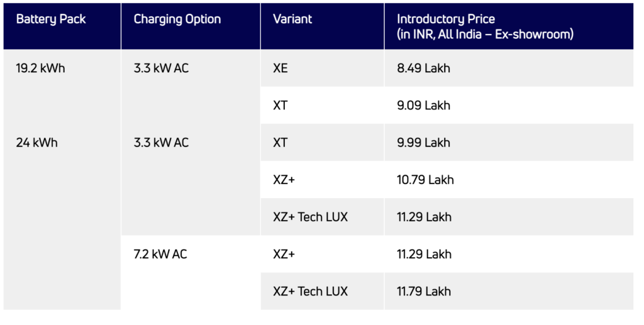Click 3.3 kW AC beside 24 kWh
This screenshot has width=644, height=325.
[161, 143]
